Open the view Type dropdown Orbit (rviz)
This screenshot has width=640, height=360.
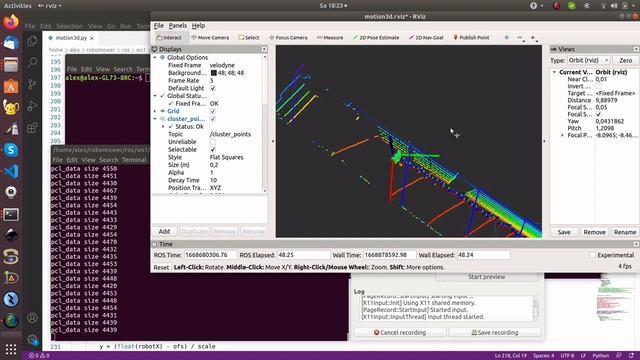click(x=588, y=60)
